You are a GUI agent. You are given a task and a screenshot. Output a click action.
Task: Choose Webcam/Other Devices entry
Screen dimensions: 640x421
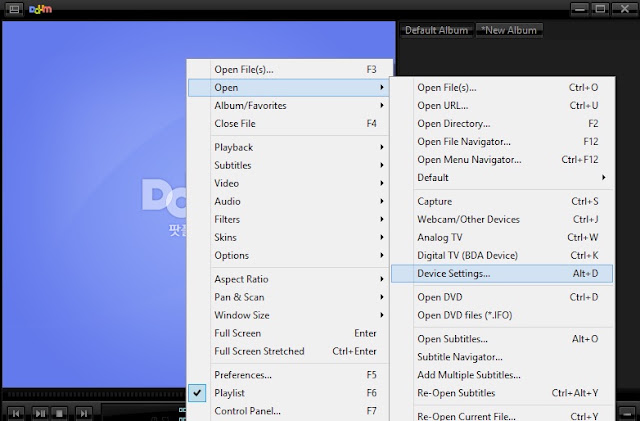tap(502, 219)
